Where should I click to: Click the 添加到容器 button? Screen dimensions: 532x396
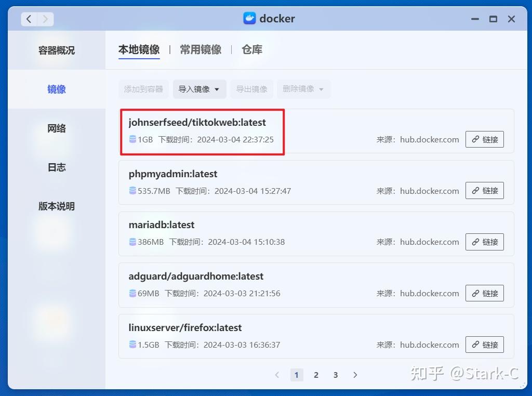pyautogui.click(x=143, y=89)
